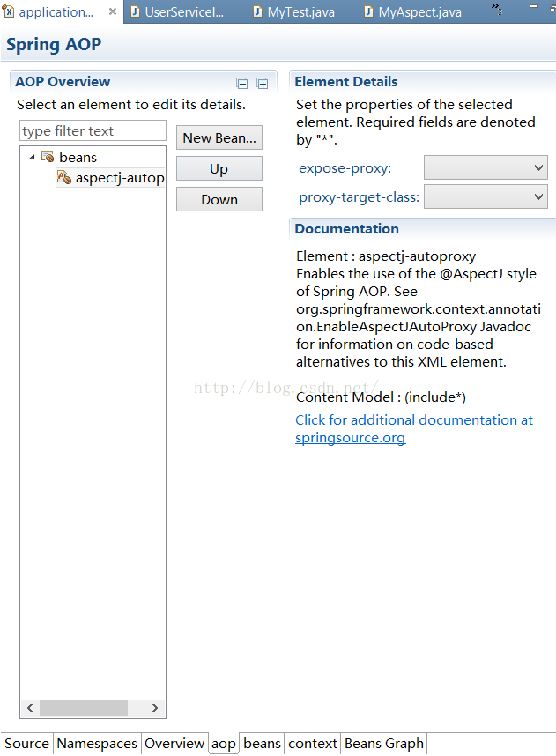Switch to the Source bottom tab
Screen dimensions: 556x756
pyautogui.click(x=27, y=744)
